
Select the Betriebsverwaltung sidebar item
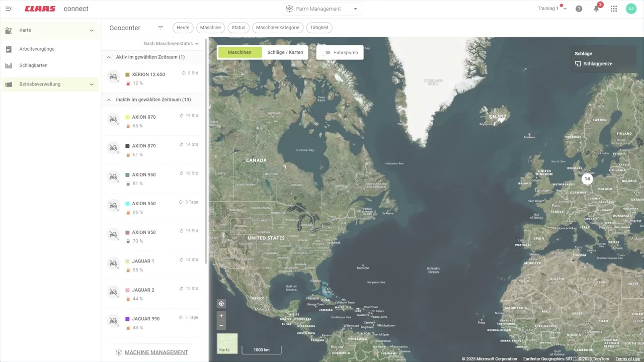point(50,84)
